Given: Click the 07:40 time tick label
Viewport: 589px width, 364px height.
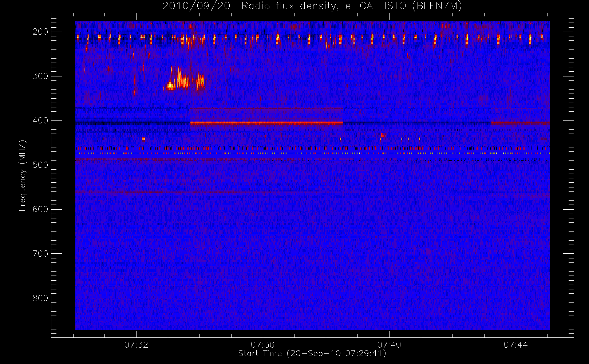Looking at the screenshot, I should tap(389, 345).
